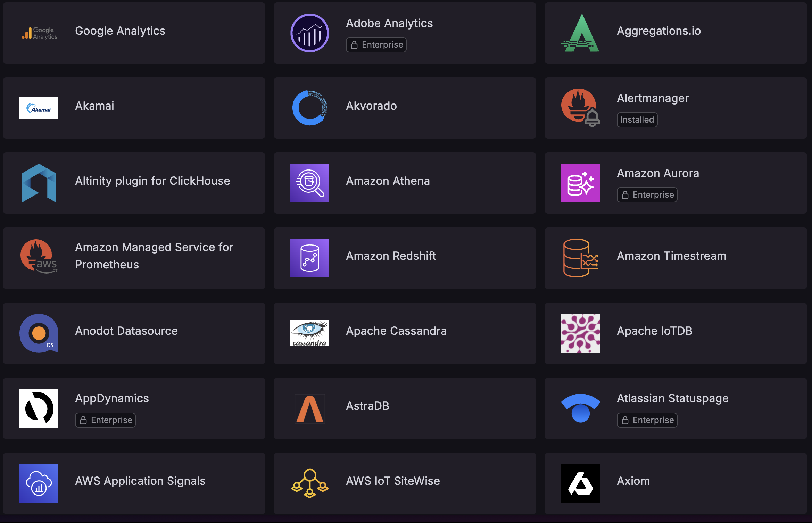Image resolution: width=812 pixels, height=523 pixels.
Task: Click the purple Amazon Athena icon
Action: 310,183
